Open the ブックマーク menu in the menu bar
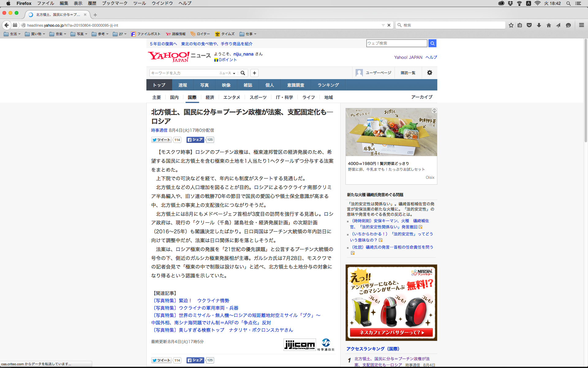Screen dimensions: 588x368 (x=115, y=3)
